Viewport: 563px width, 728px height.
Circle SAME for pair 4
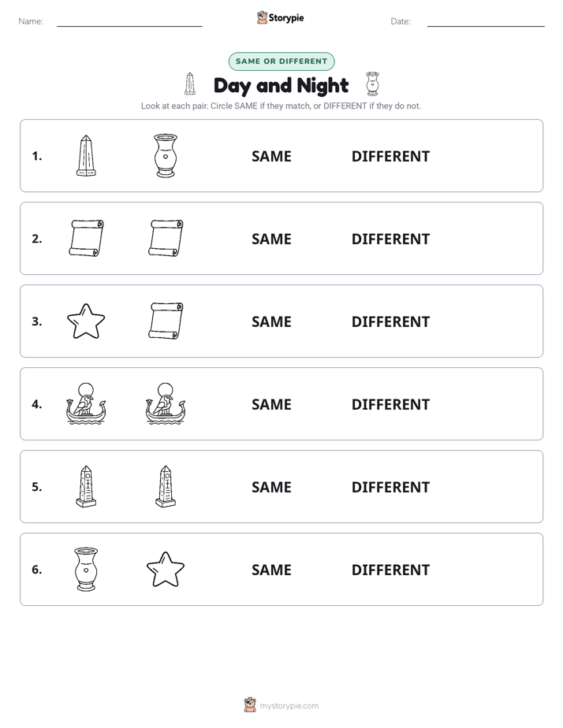point(271,404)
